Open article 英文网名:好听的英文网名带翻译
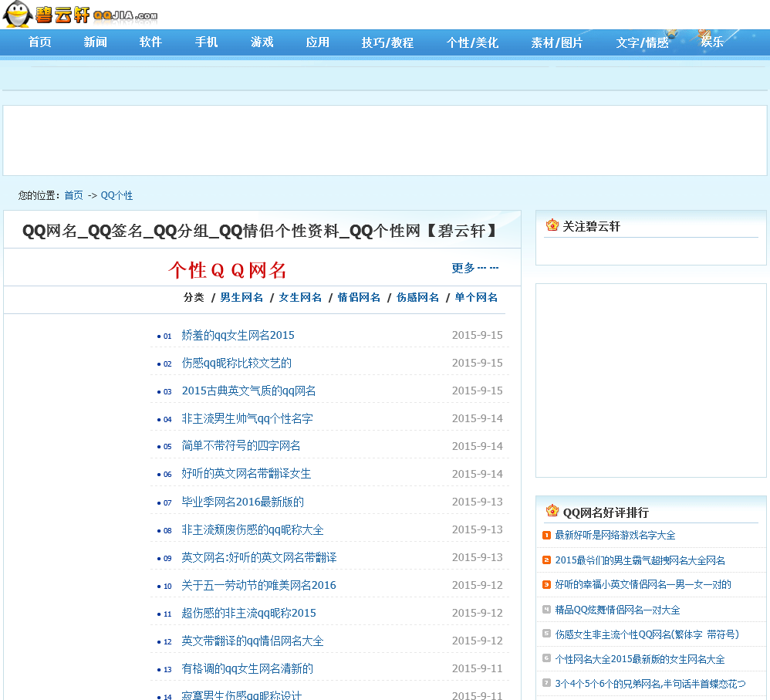 [259, 557]
